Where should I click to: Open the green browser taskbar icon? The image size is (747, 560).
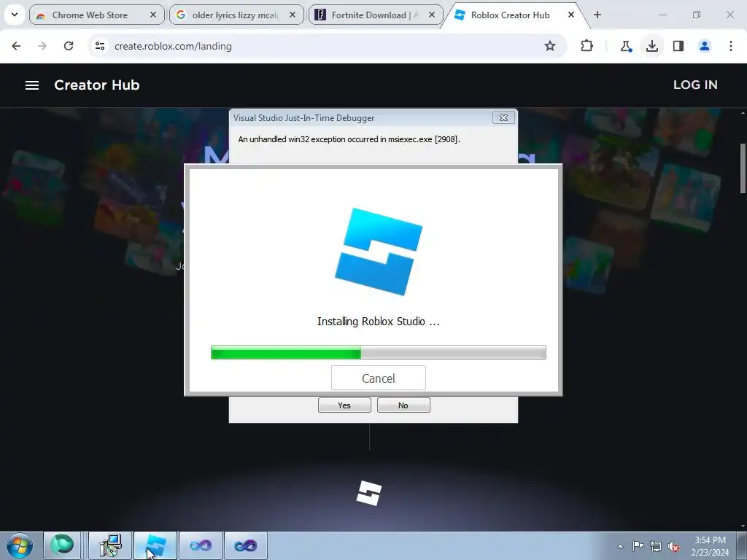tap(63, 545)
